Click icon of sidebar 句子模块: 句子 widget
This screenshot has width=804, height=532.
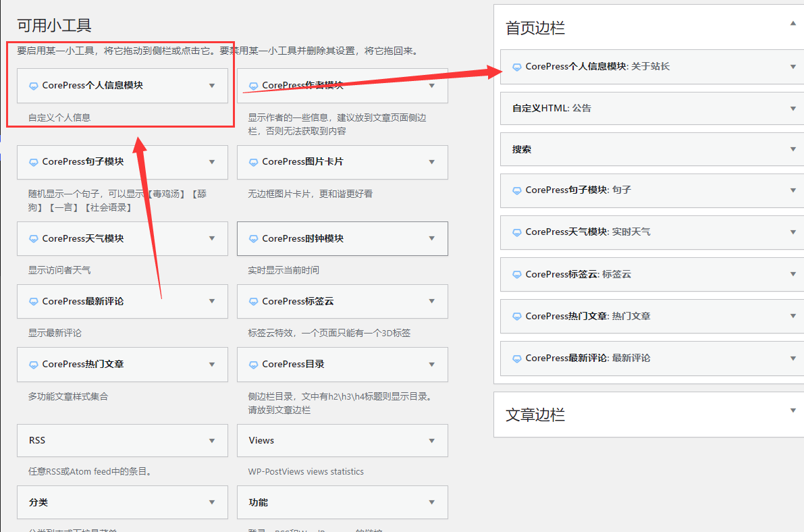[x=517, y=191]
